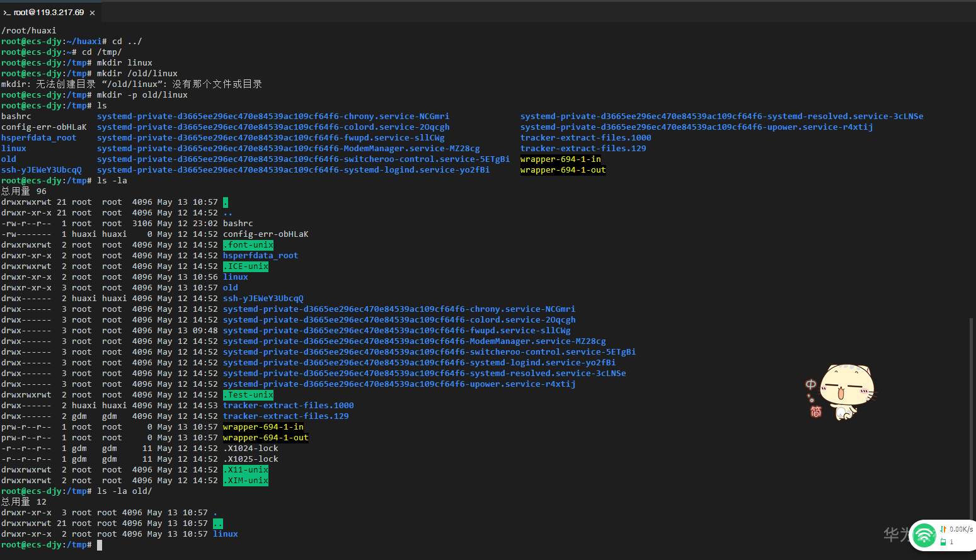Click the highlighted .X11-unix directory entry
976x560 pixels.
(x=246, y=470)
